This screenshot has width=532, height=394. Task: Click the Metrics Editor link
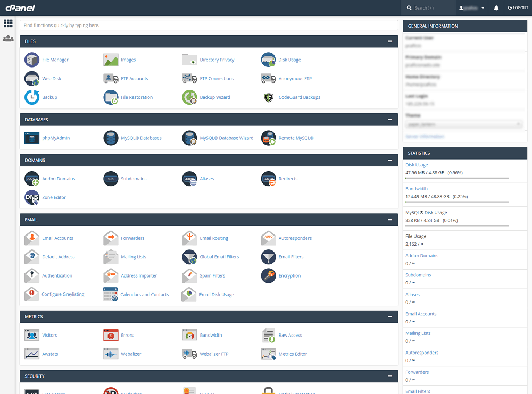pyautogui.click(x=293, y=354)
